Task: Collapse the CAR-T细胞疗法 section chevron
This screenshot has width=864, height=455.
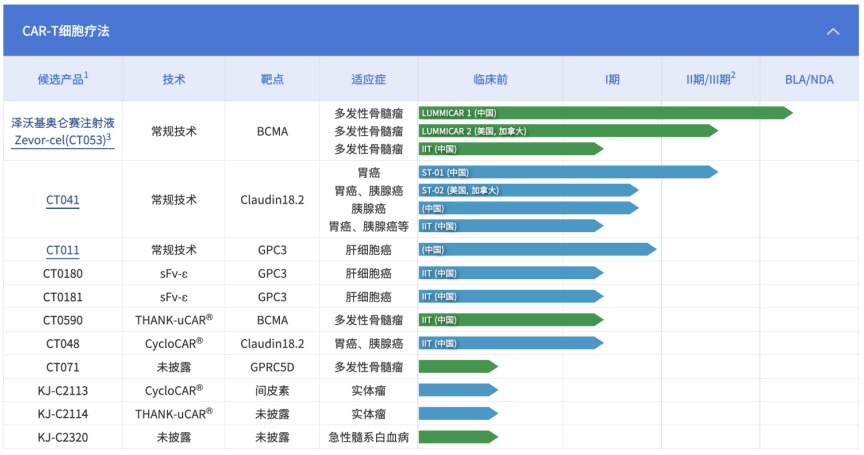Action: (x=832, y=31)
